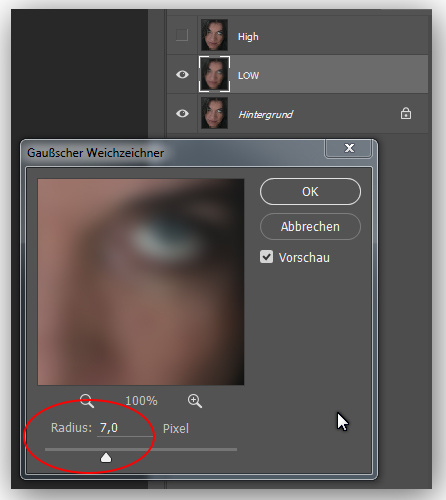Screen dimensions: 446x500
Task: Click the blurred eye preview image
Action: pos(141,282)
